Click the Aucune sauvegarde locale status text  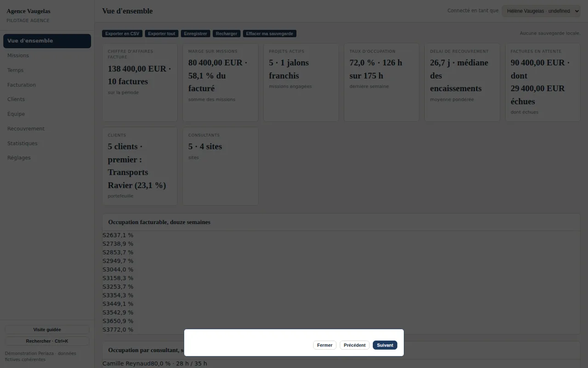point(550,34)
